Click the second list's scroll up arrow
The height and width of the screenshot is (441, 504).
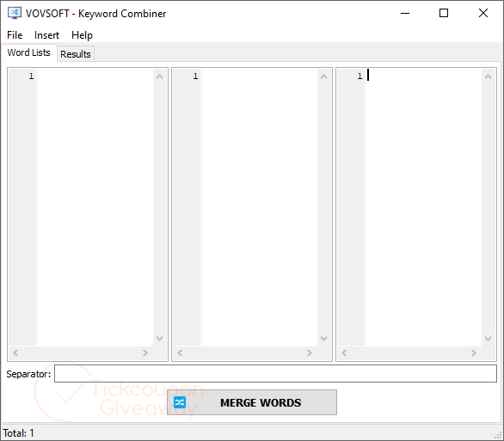323,77
